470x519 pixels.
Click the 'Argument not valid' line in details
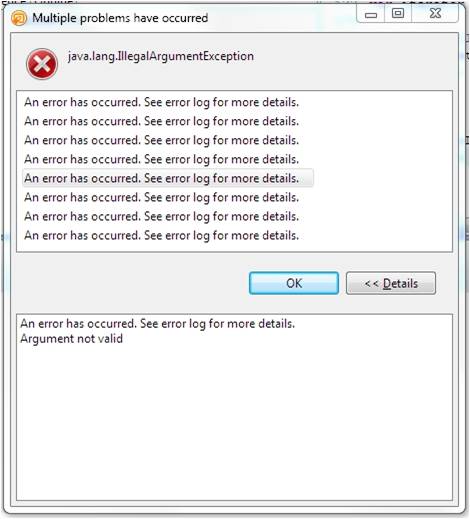[72, 339]
